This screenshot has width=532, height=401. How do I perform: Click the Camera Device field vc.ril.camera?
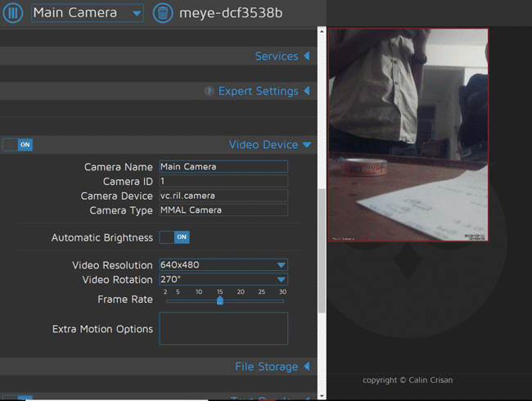click(223, 196)
